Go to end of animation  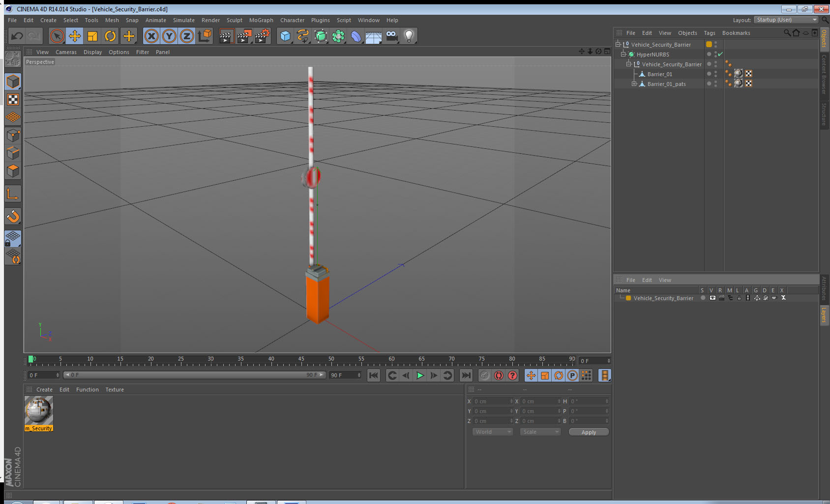tap(466, 375)
